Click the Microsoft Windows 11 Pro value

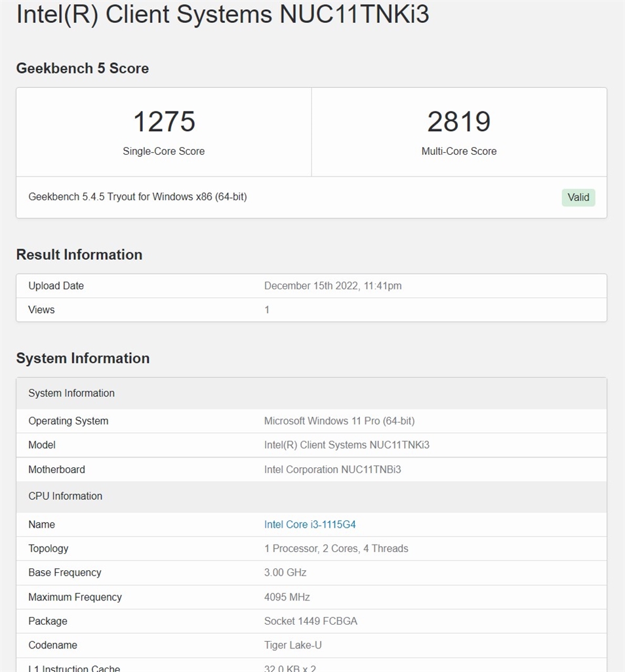tap(339, 421)
